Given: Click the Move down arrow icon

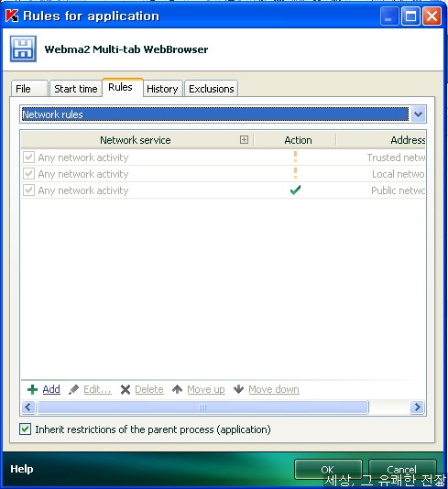Looking at the screenshot, I should 239,389.
